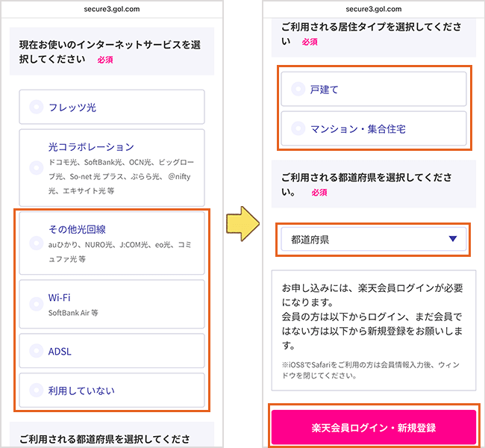The height and width of the screenshot is (448, 485).
Task: Click the 現在お使いのインターネットサービス heading
Action: tap(110, 52)
